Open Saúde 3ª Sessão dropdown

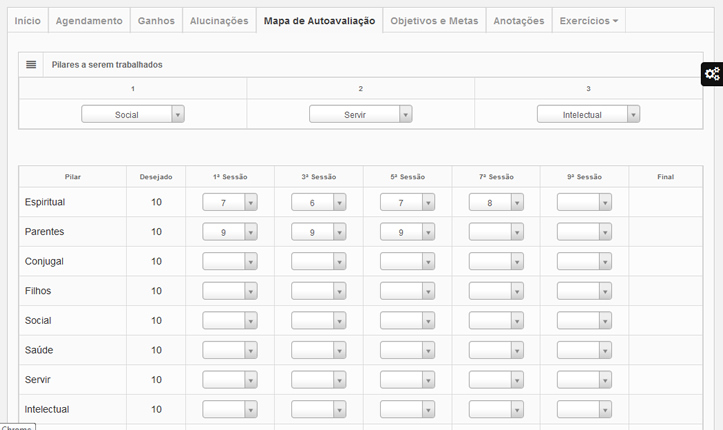[x=318, y=350]
